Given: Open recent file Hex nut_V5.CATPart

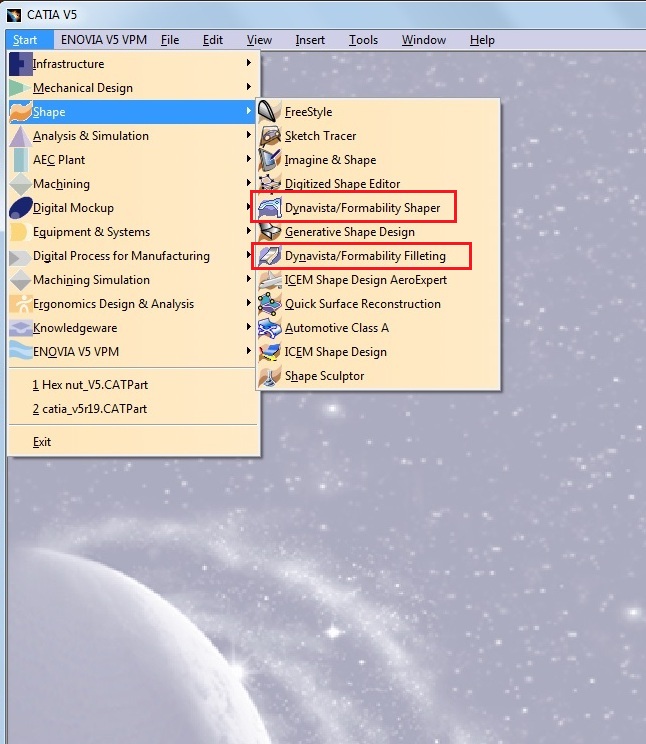Looking at the screenshot, I should 90,385.
